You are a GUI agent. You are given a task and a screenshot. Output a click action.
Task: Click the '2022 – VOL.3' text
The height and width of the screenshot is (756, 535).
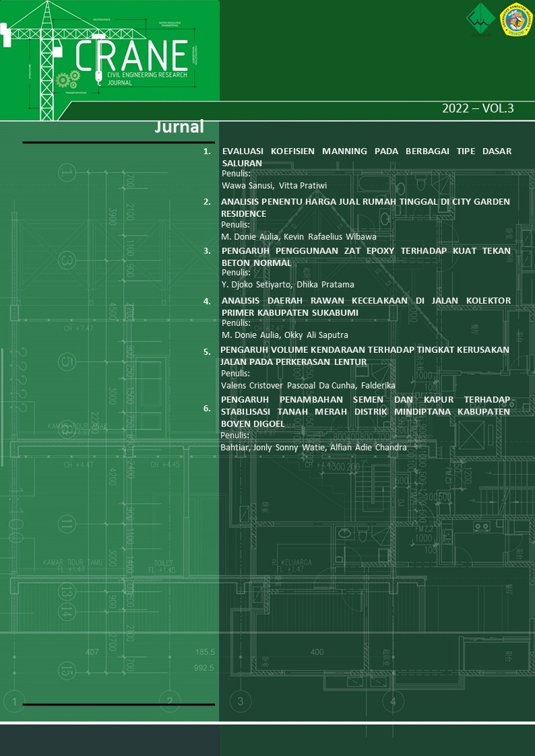(478, 108)
